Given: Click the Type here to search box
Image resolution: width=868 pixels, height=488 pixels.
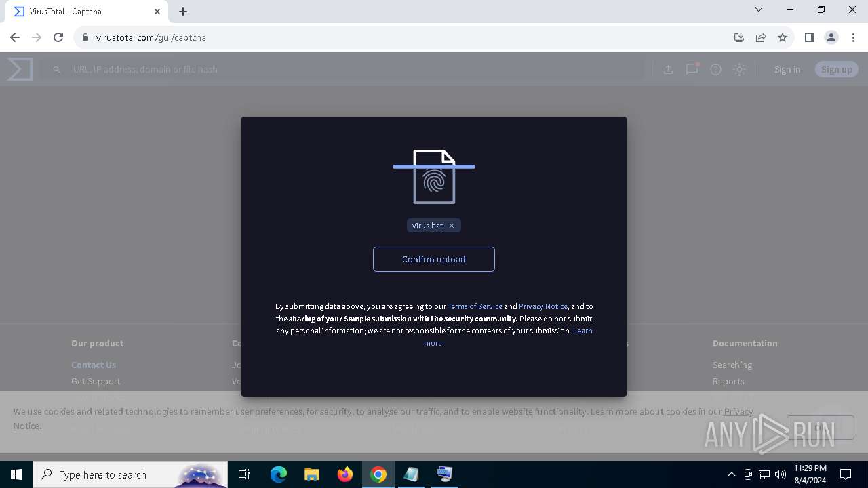Looking at the screenshot, I should (x=130, y=474).
